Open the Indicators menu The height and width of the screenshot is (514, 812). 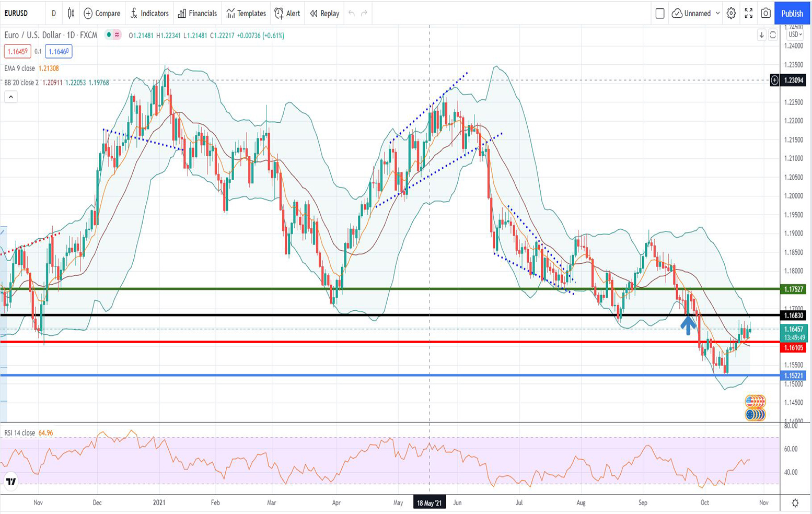pyautogui.click(x=149, y=14)
